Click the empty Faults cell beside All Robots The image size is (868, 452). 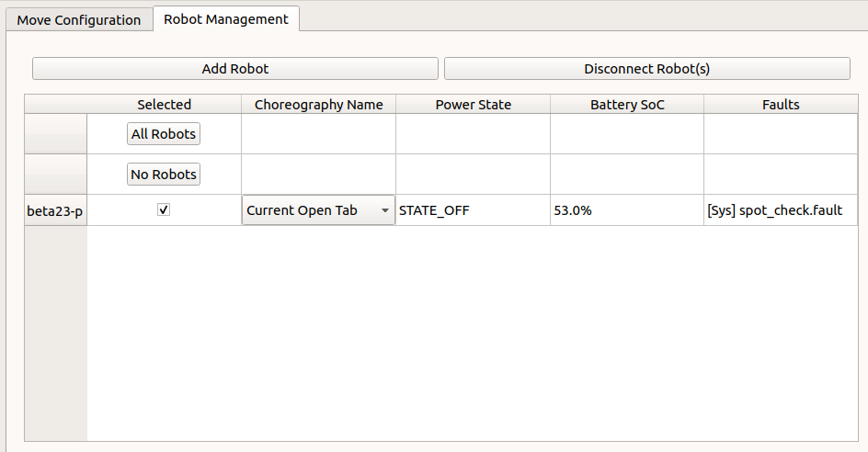(781, 134)
